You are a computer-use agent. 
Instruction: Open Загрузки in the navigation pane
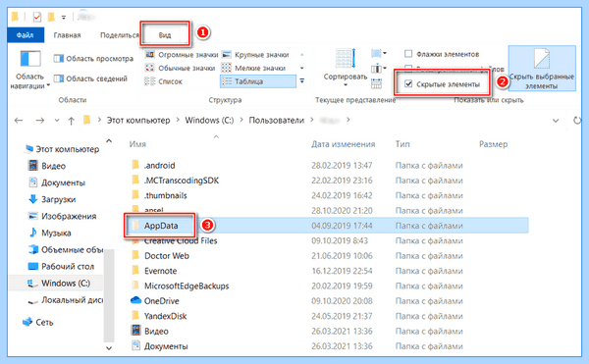pos(52,199)
